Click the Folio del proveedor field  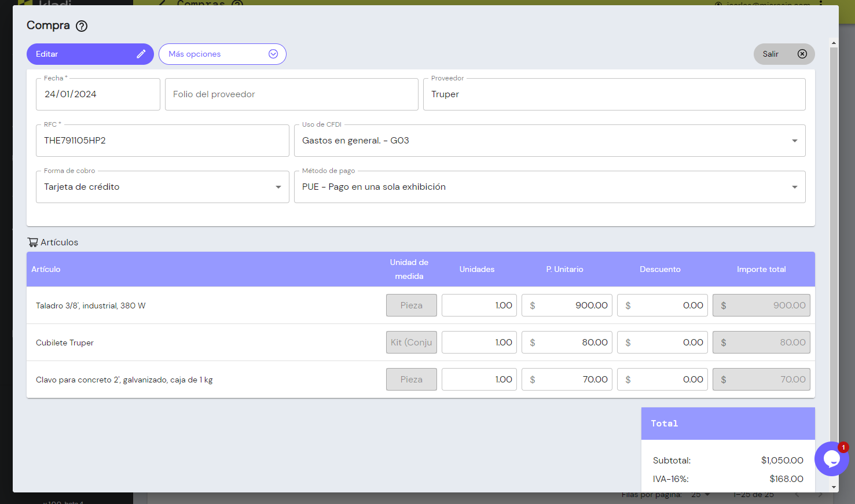click(x=291, y=94)
